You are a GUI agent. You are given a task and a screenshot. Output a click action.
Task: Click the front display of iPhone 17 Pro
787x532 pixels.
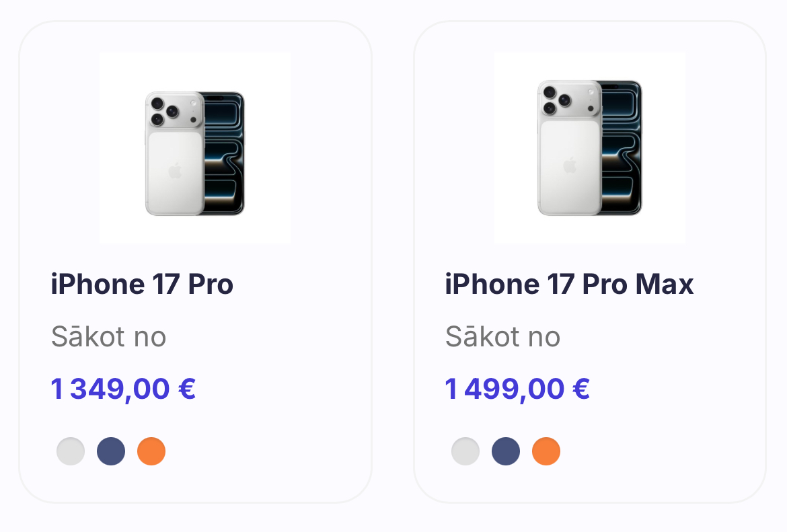point(224,155)
